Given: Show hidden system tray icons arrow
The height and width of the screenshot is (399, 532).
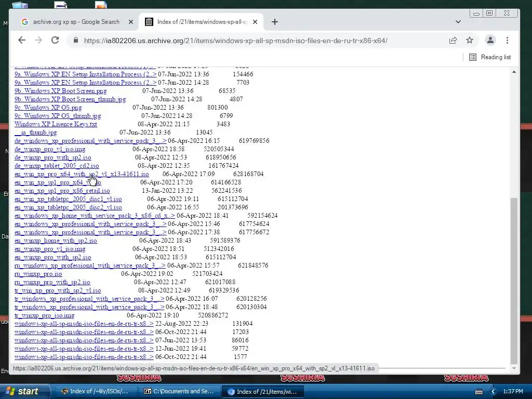Looking at the screenshot, I should coord(494,392).
